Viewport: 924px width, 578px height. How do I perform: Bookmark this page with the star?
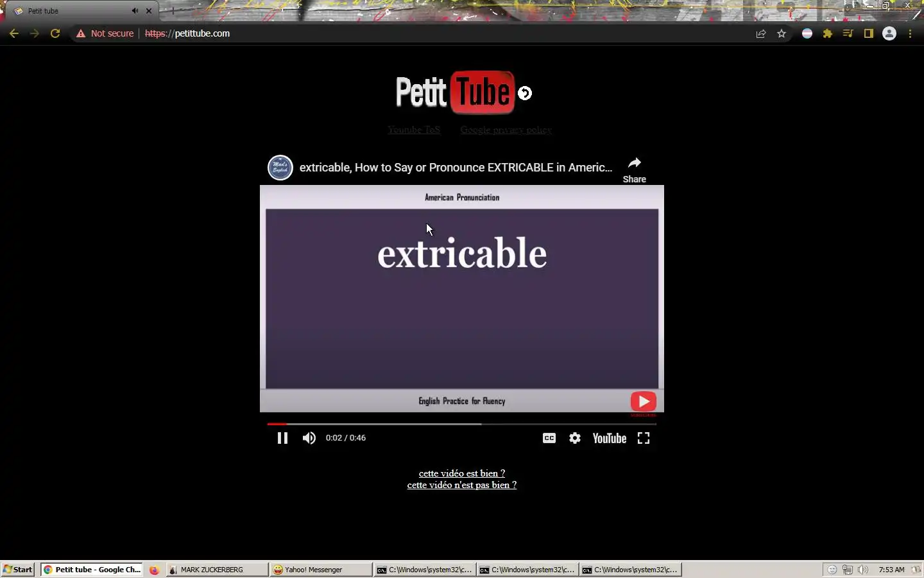tap(782, 33)
